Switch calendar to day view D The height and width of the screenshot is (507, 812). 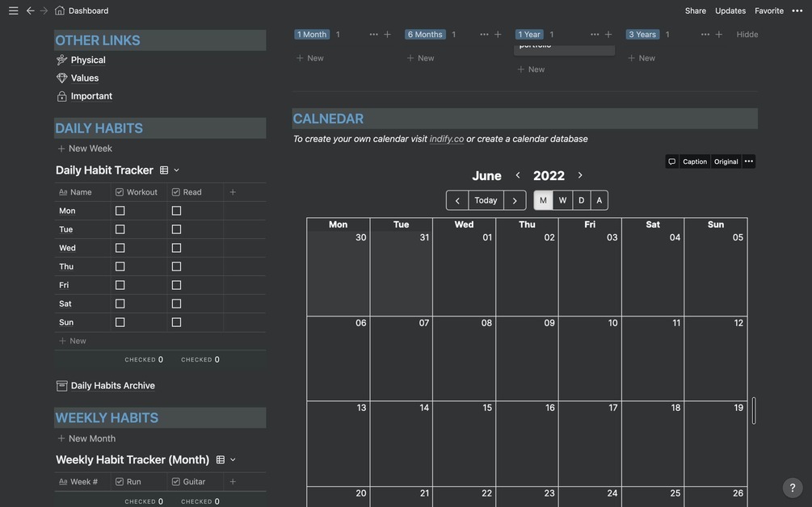tap(581, 201)
